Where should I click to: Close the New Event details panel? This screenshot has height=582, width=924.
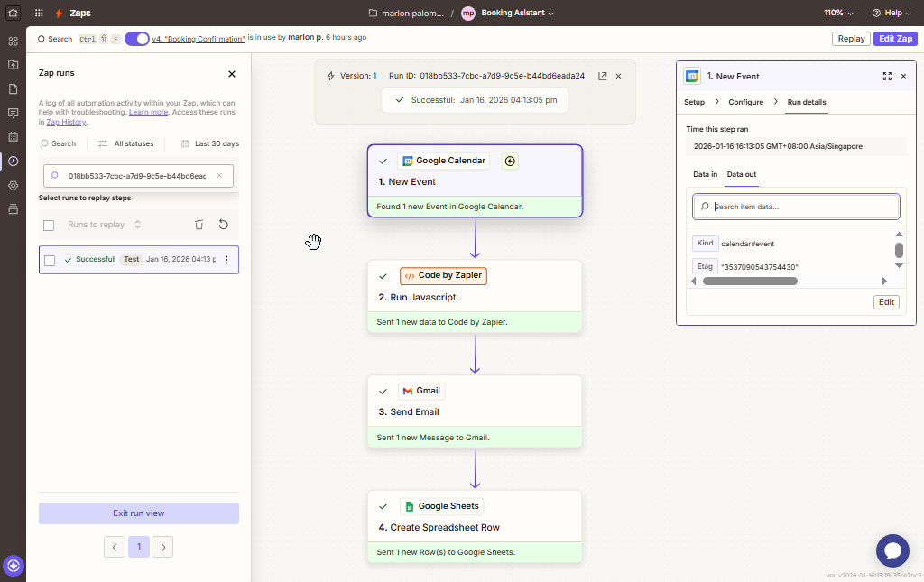pyautogui.click(x=903, y=76)
